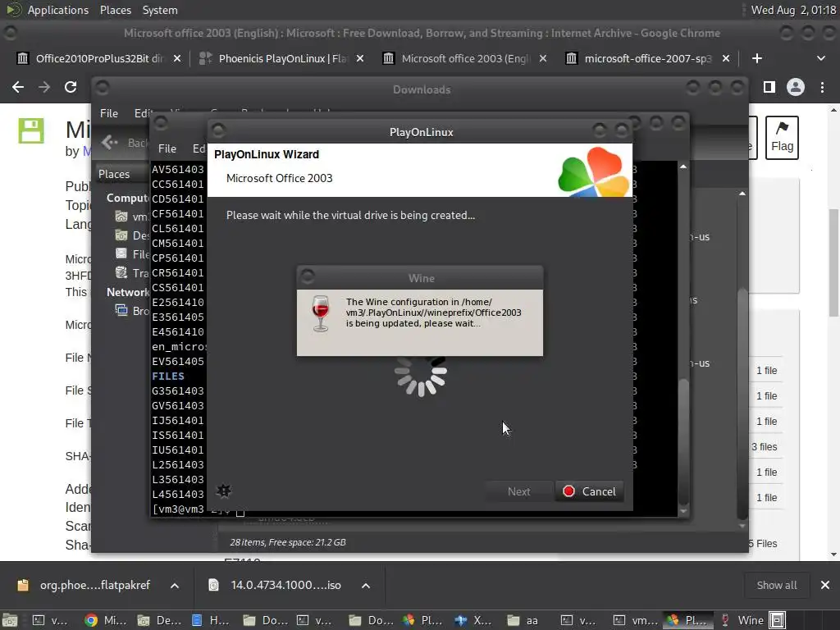Screen dimensions: 840x630
Task: Click the Chrome back arrow
Action: (x=18, y=87)
